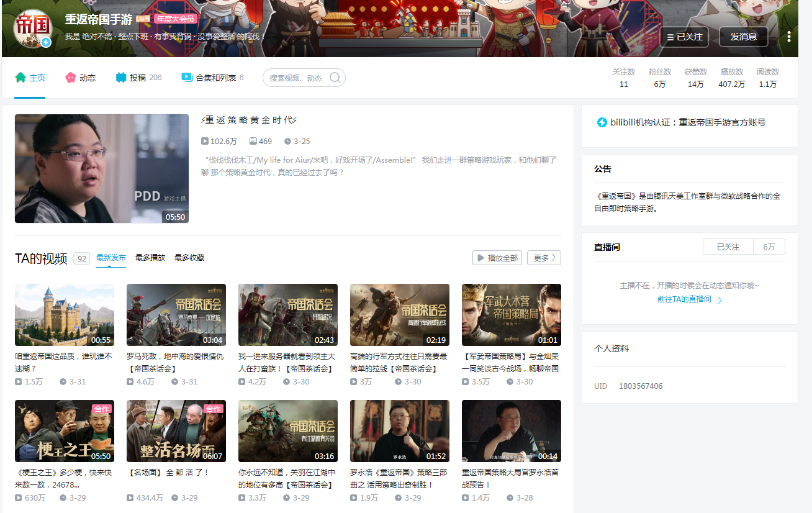This screenshot has width=812, height=513.
Task: Open title 【军武帝国策略局】与金灿荣
Action: coord(511,363)
